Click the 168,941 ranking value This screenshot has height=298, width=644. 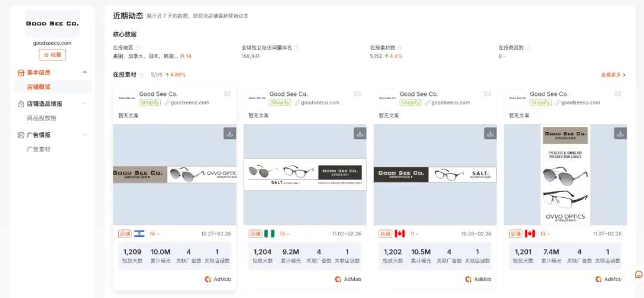[250, 56]
